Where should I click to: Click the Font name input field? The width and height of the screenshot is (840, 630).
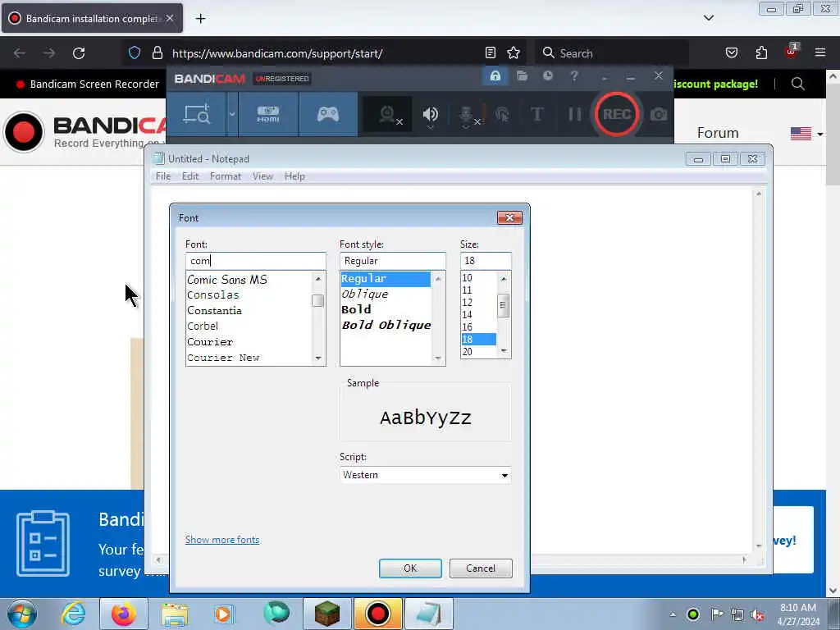click(256, 261)
